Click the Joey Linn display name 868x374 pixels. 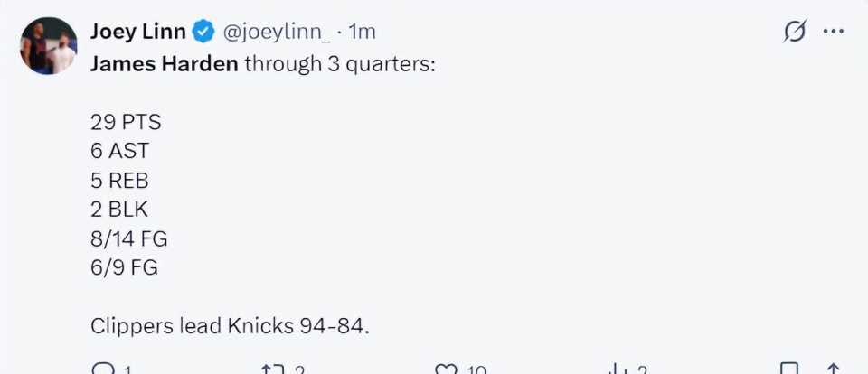pyautogui.click(x=137, y=33)
